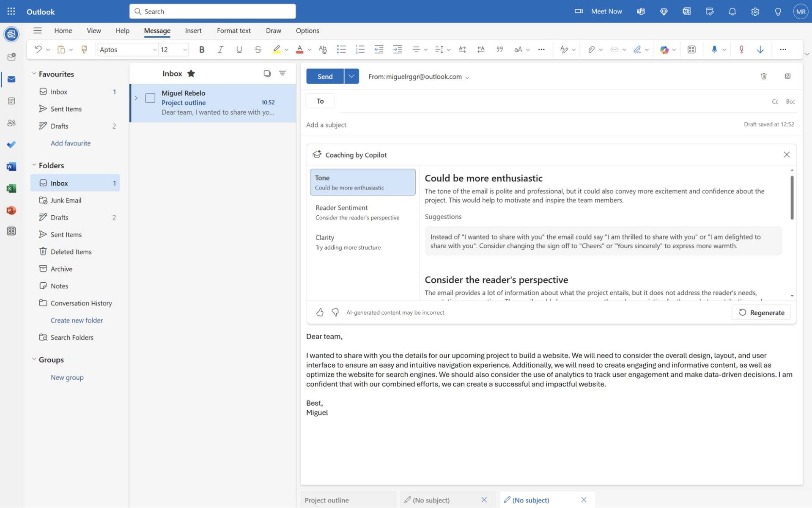This screenshot has width=812, height=508.
Task: Give a thumbs down to Copilot feedback
Action: (335, 312)
